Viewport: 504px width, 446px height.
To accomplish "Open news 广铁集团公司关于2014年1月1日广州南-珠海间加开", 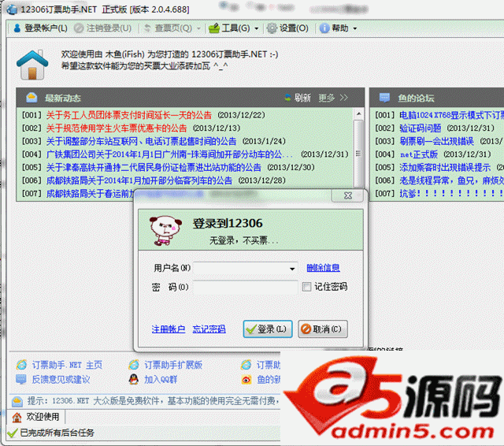I will coord(169,154).
